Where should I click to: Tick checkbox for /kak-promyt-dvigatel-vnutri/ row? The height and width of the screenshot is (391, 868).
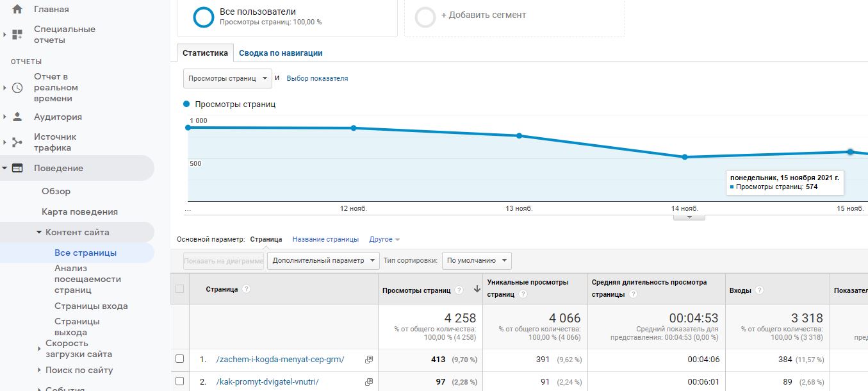pyautogui.click(x=179, y=381)
